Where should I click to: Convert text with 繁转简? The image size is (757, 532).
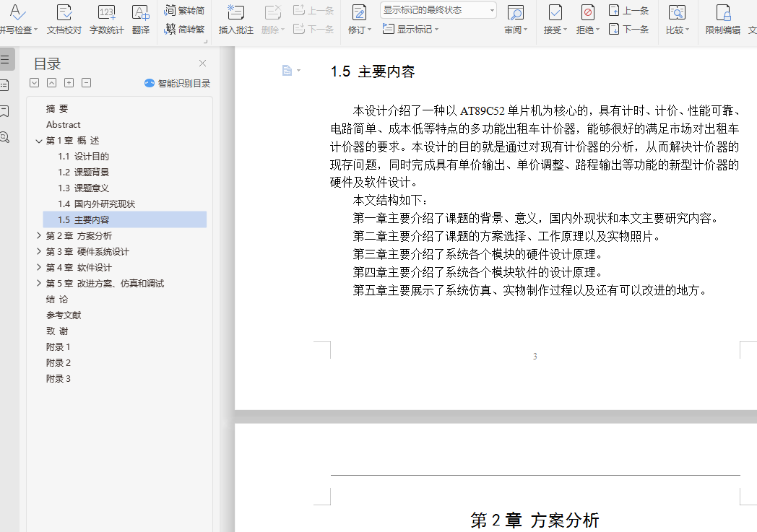coord(184,10)
